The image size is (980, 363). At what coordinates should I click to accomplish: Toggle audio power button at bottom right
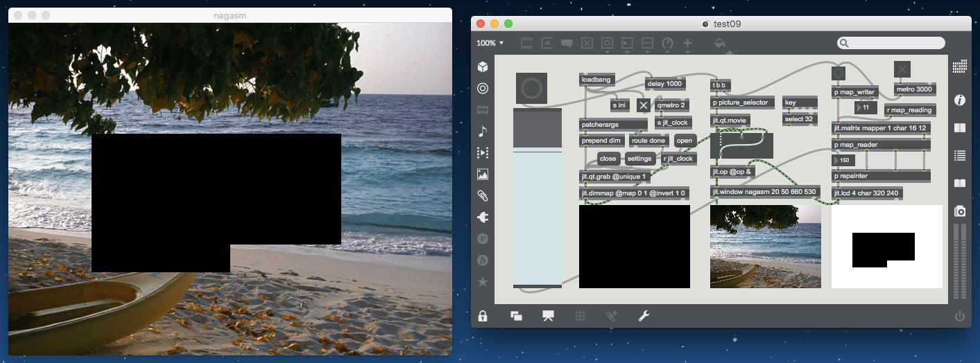[960, 317]
